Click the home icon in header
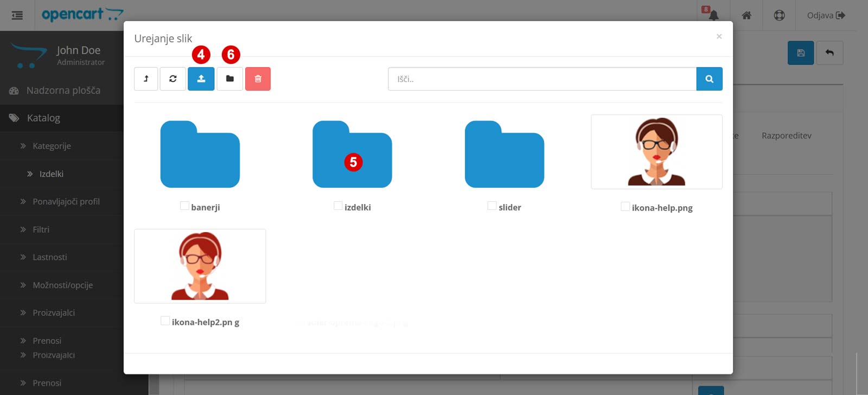Screen dimensions: 868x395 pyautogui.click(x=746, y=15)
